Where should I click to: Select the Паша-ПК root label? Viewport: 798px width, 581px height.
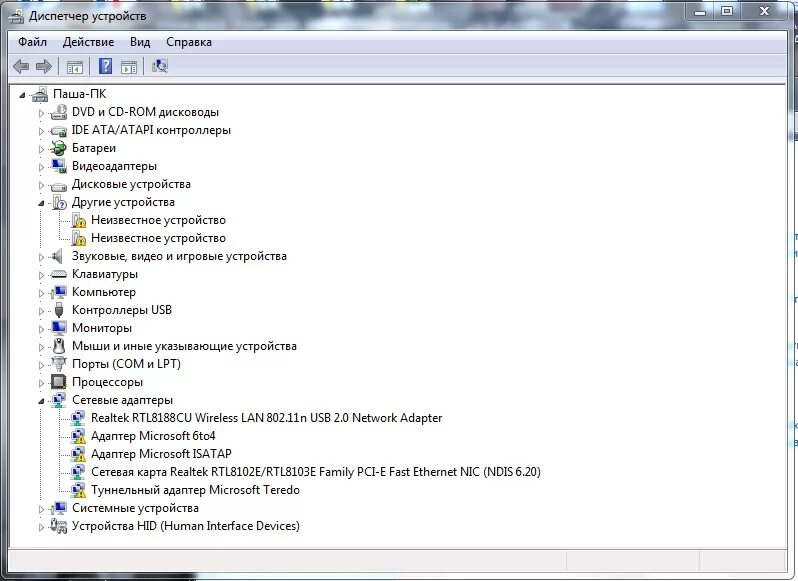pos(79,94)
